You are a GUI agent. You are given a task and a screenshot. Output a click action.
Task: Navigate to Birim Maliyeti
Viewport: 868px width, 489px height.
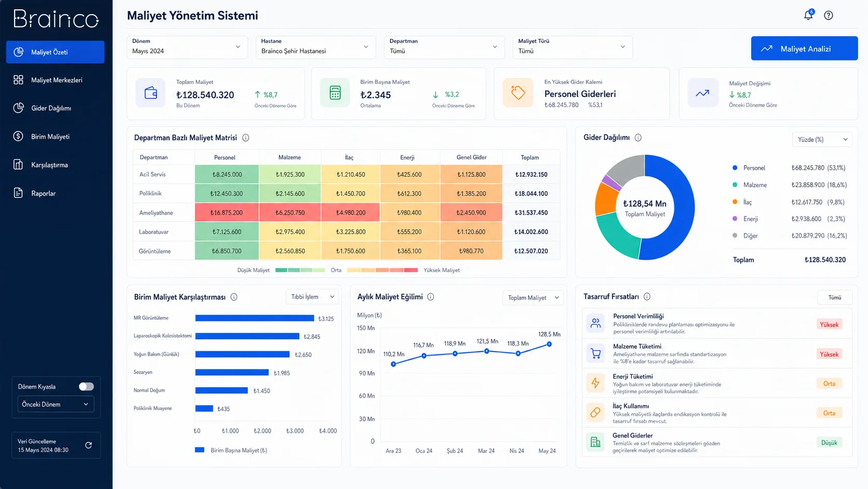55,137
